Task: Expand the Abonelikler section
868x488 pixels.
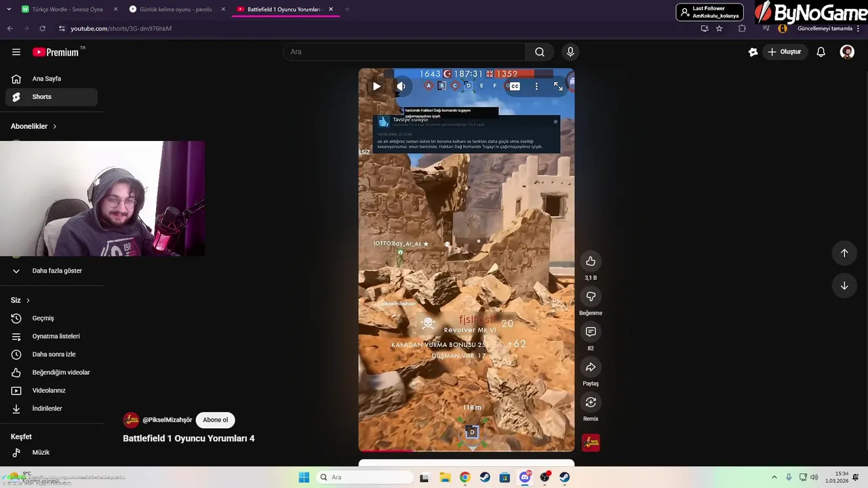Action: pos(34,127)
